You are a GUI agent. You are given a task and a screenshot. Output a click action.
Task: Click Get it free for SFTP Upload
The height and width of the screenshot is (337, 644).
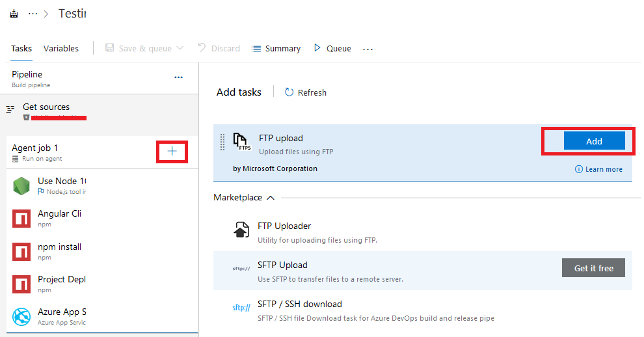(593, 268)
